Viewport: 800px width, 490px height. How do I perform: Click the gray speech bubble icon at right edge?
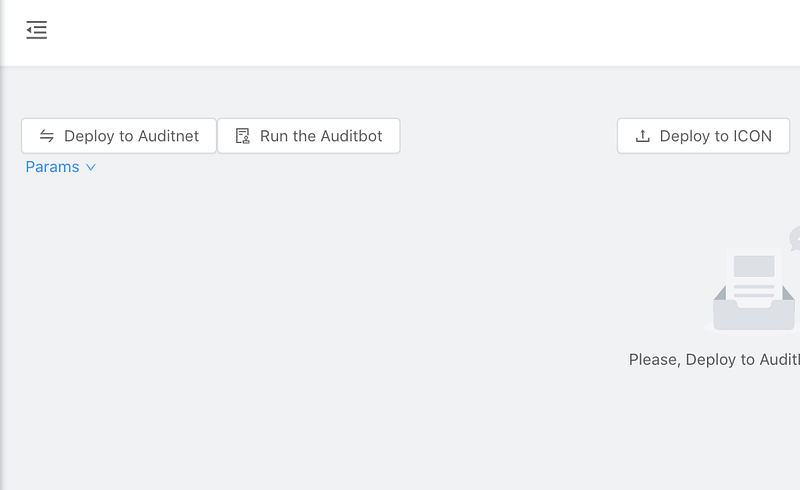[x=795, y=238]
